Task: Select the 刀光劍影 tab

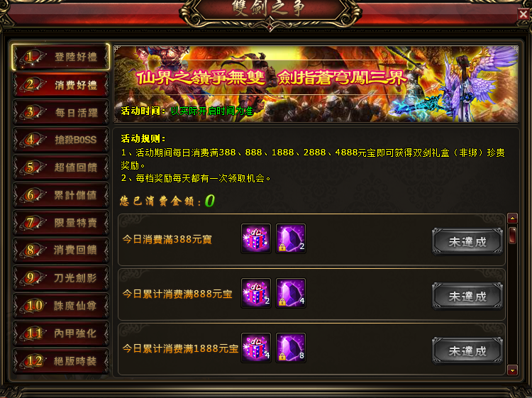Action: point(61,278)
